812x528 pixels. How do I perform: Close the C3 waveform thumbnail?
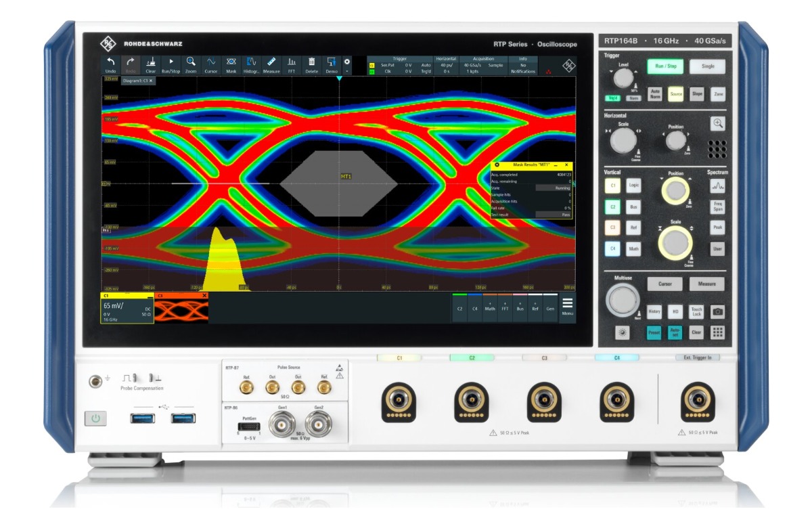pos(204,296)
